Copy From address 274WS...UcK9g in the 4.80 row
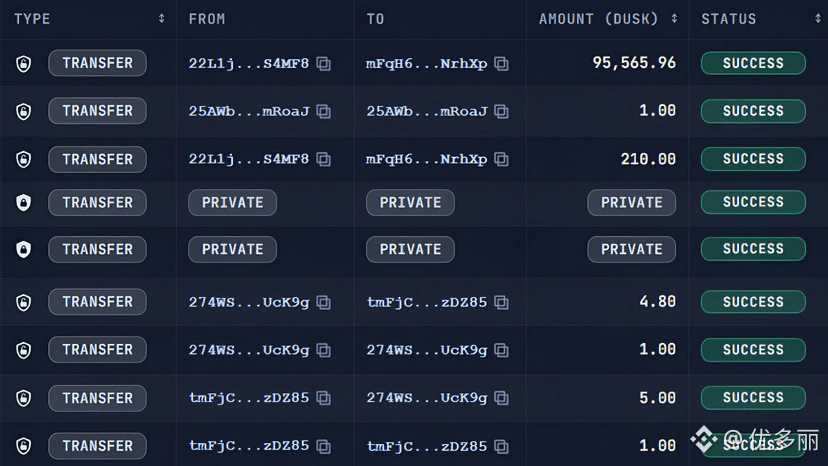 coord(324,302)
